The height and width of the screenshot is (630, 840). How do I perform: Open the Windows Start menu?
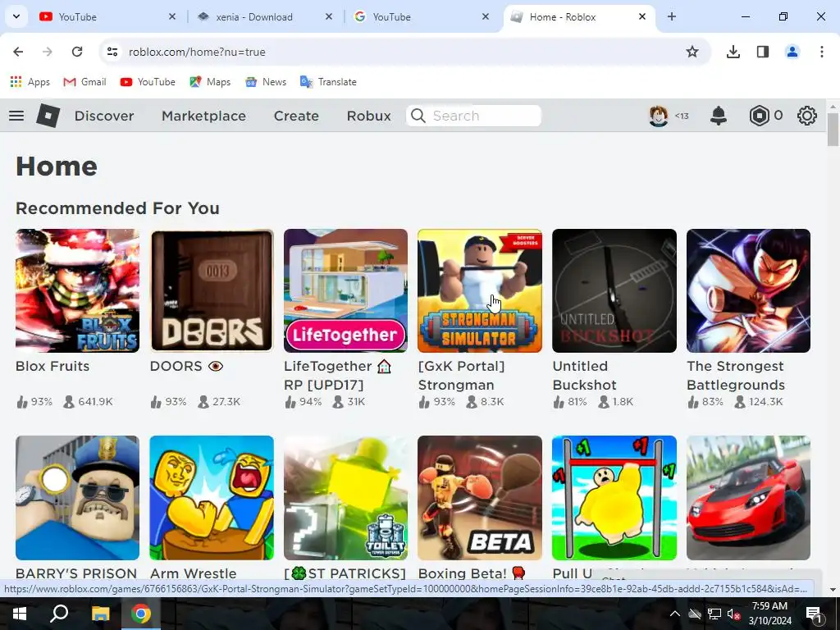pos(20,614)
